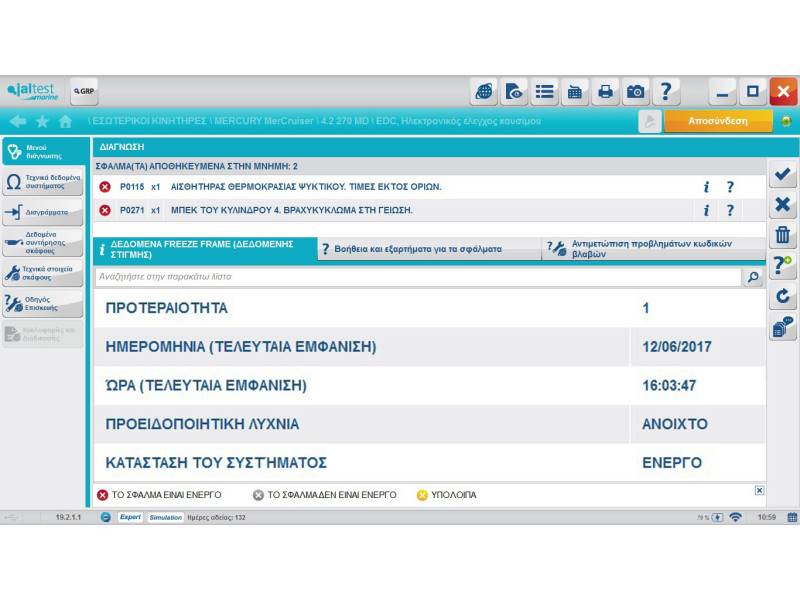
Task: Switch to Βοήθεια και εξαρτήματα tab
Action: tap(428, 250)
